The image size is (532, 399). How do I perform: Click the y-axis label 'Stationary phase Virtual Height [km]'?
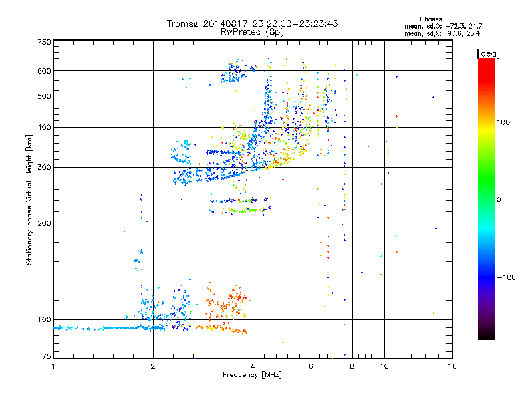click(29, 200)
